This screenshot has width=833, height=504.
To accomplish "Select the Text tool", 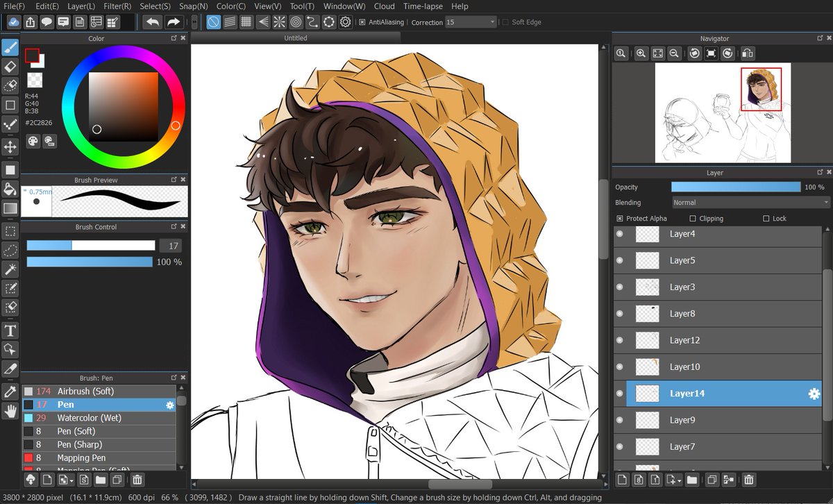I will 10,330.
